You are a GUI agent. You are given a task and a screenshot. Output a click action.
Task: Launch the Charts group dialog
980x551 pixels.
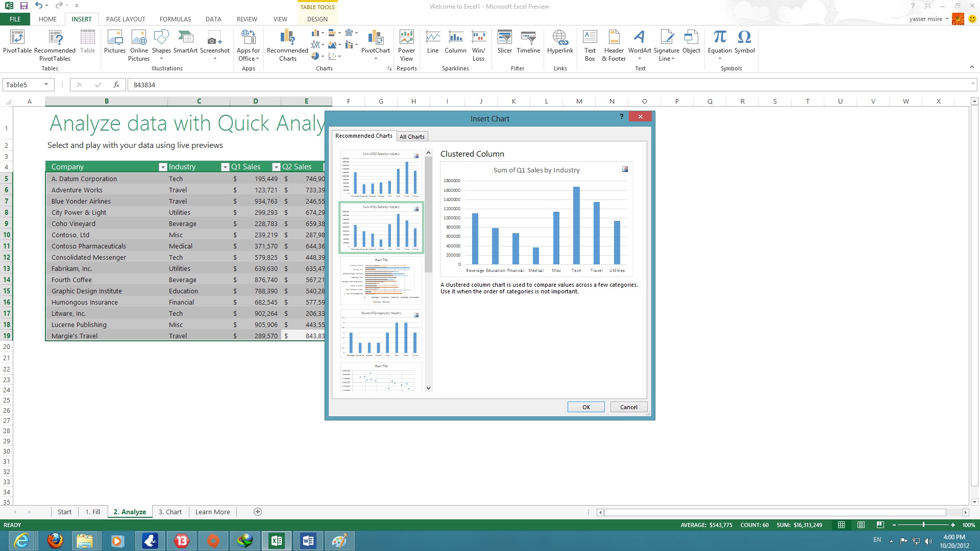(389, 68)
